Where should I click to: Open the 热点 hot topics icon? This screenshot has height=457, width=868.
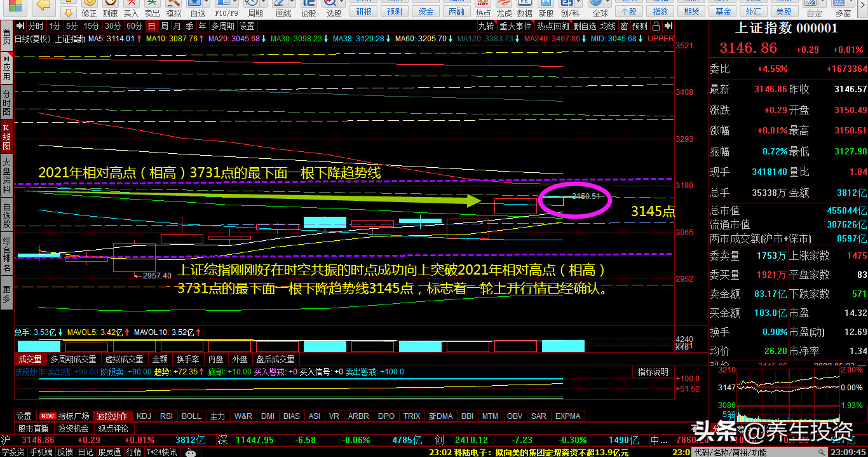coord(483,8)
